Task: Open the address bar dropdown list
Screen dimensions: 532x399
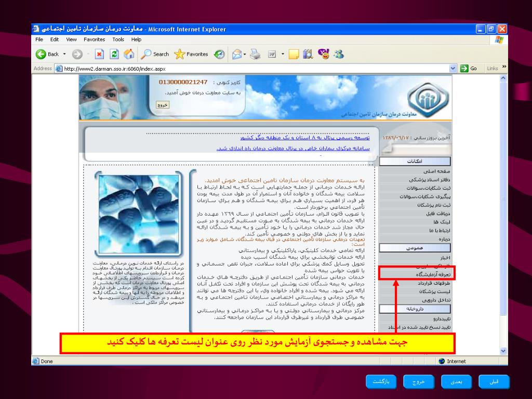Action: 453,69
